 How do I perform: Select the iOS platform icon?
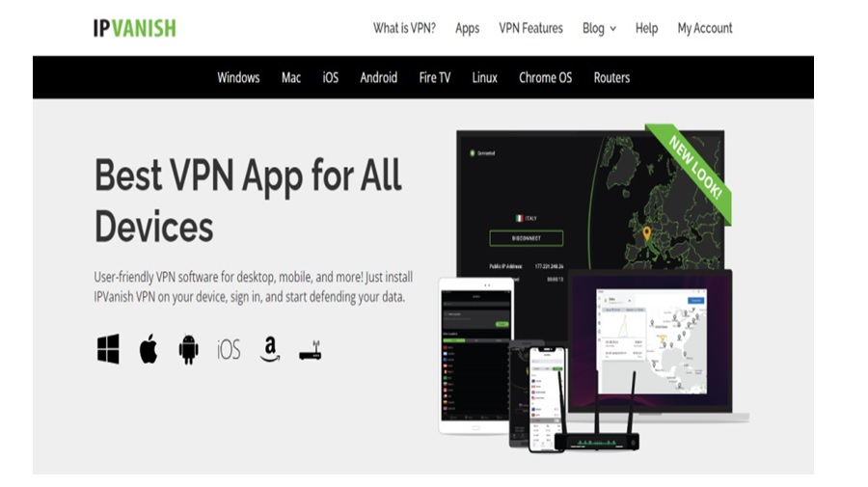pos(229,350)
